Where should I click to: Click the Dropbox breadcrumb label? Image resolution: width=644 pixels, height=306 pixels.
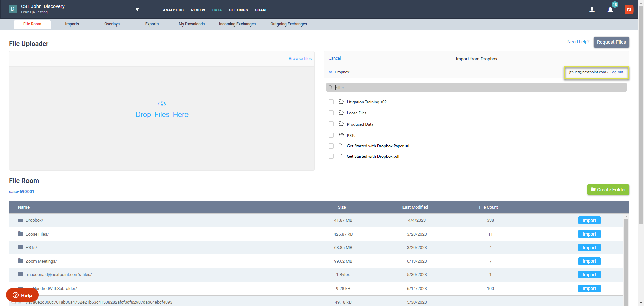tap(342, 72)
